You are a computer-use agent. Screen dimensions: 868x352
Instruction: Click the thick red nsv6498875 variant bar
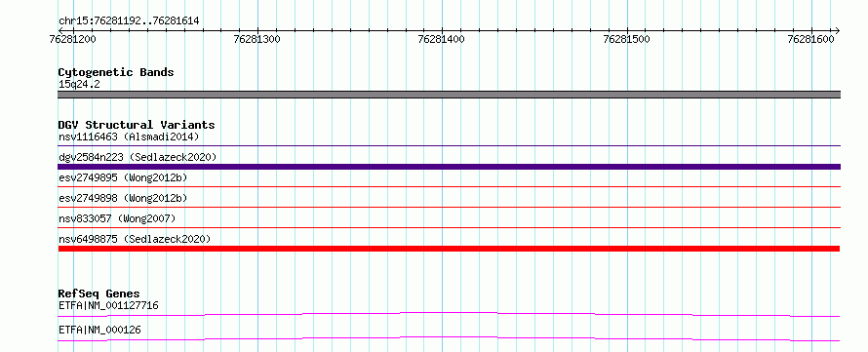click(x=450, y=249)
